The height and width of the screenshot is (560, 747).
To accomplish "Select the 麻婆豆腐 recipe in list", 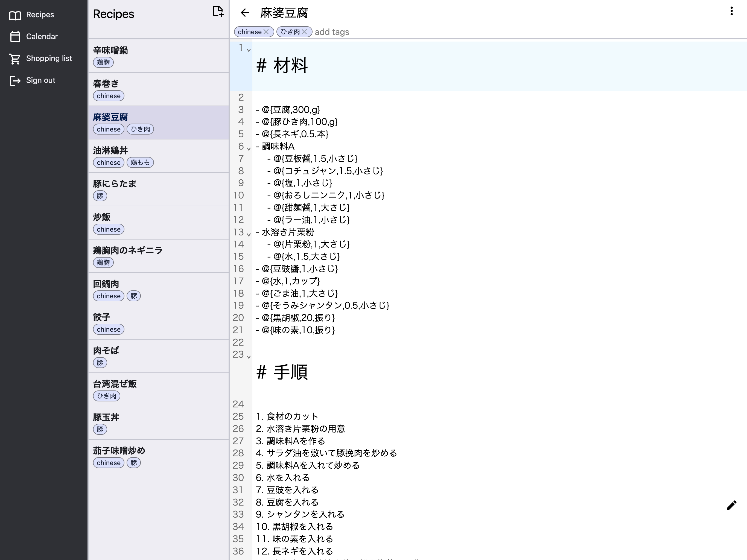I will tap(158, 123).
